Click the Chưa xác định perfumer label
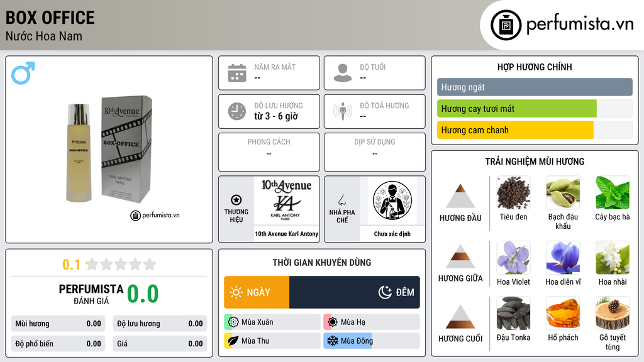644x362 pixels. [392, 234]
